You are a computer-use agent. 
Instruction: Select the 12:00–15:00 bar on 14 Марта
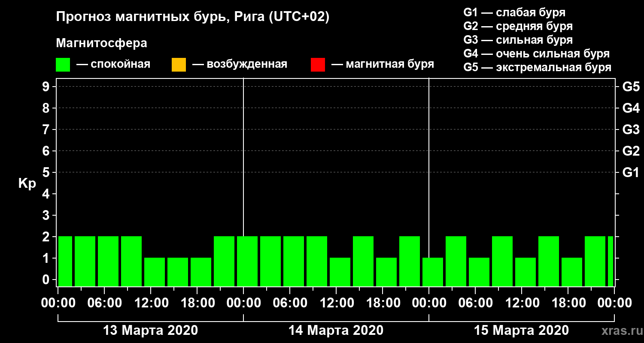340,272
